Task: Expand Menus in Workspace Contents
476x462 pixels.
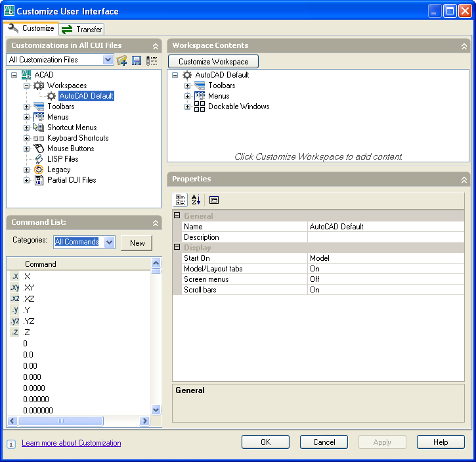Action: [187, 97]
